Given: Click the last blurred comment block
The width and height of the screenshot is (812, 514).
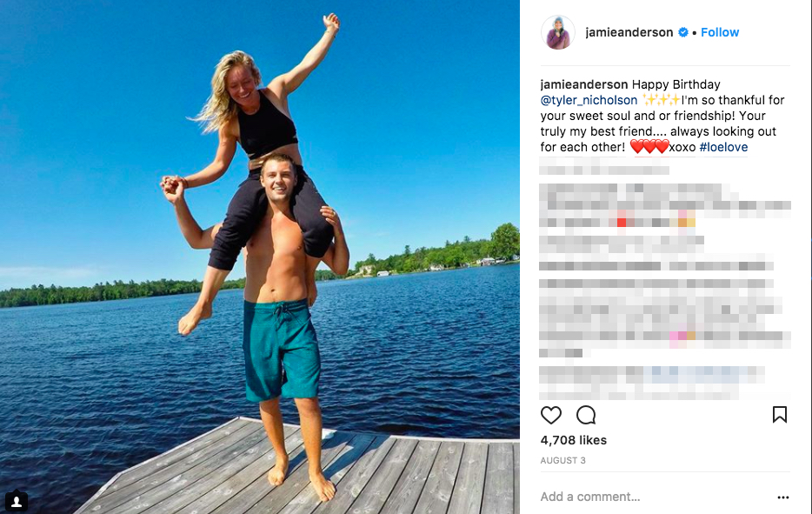Looking at the screenshot, I should [652, 383].
